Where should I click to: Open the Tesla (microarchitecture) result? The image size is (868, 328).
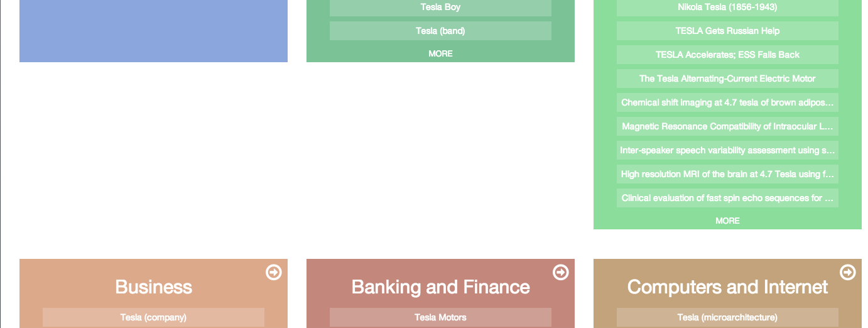(727, 317)
